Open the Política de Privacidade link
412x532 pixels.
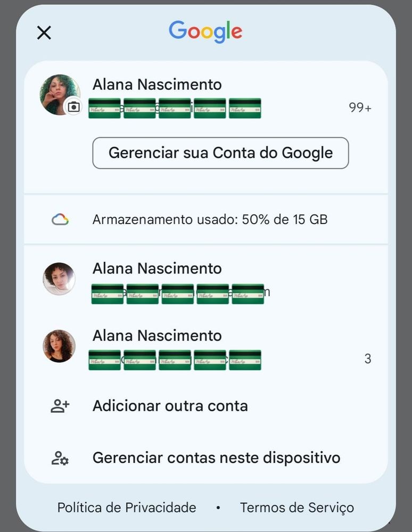(x=127, y=508)
